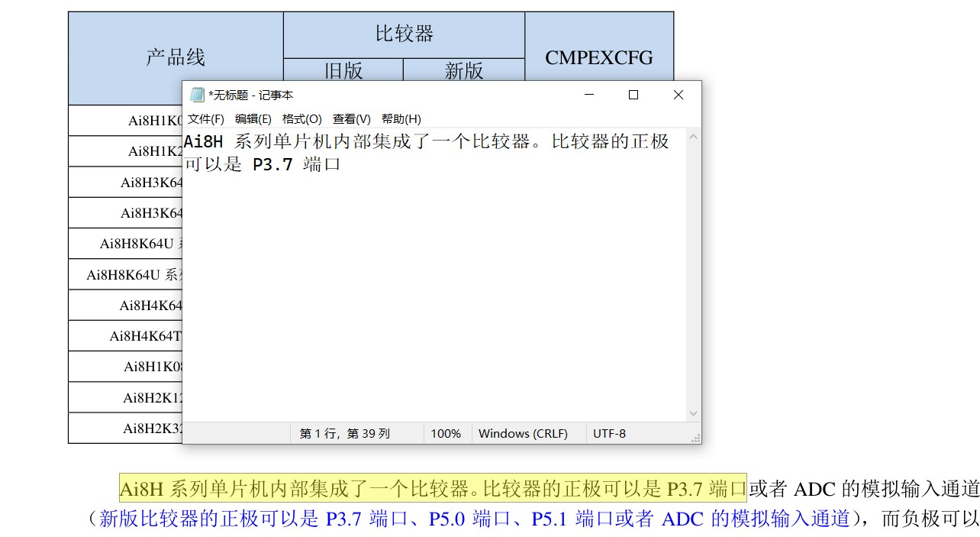
Task: Maximize the Notepad window
Action: point(633,95)
